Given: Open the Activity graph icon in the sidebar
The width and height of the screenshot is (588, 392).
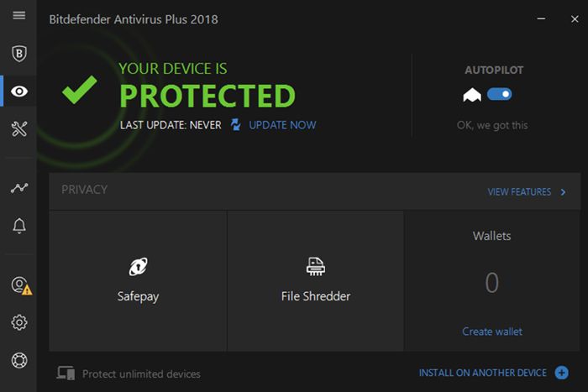Looking at the screenshot, I should point(18,188).
